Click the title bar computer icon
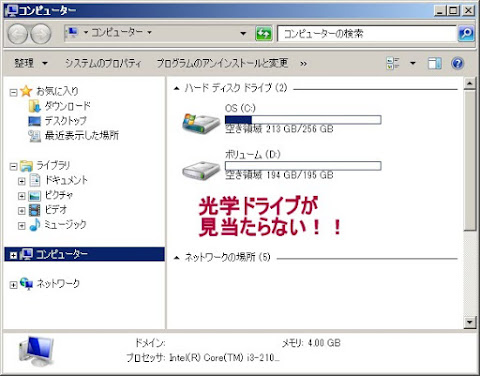The width and height of the screenshot is (480, 376). 11,11
